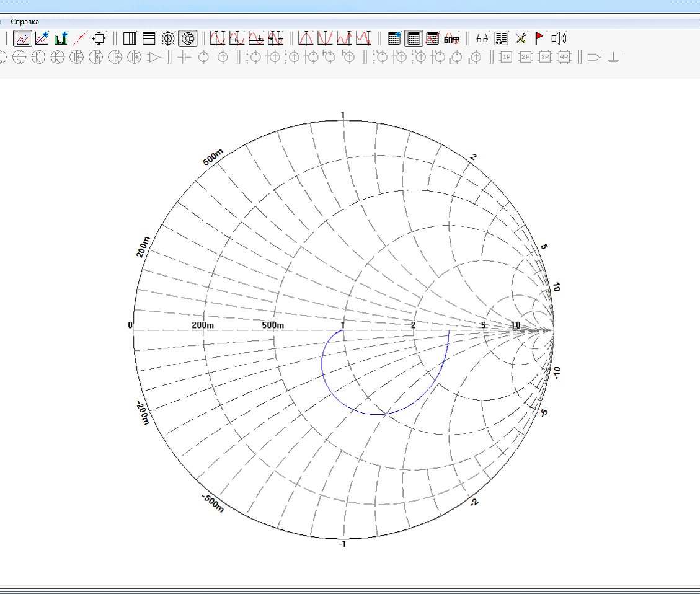The height and width of the screenshot is (602, 700).
Task: Click the green histogram add icon
Action: click(x=61, y=38)
